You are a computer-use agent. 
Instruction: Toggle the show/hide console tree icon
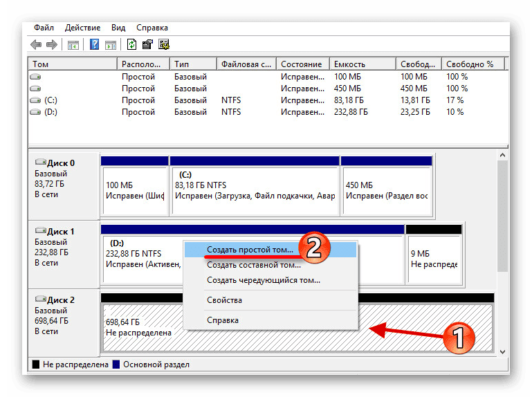click(73, 45)
